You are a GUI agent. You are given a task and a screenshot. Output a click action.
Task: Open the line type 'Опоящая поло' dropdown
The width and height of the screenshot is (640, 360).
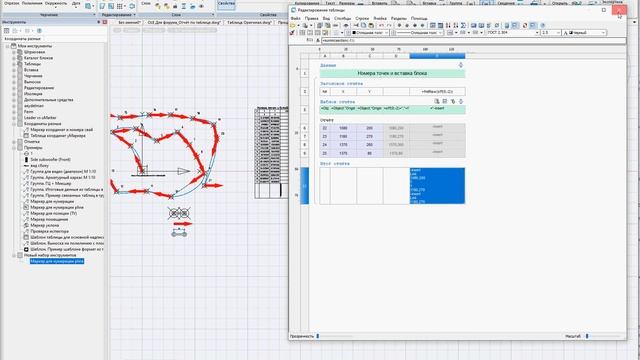click(441, 33)
